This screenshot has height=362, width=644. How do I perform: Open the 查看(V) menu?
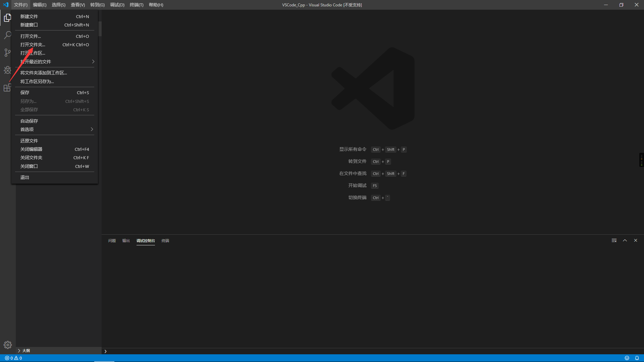pos(78,5)
